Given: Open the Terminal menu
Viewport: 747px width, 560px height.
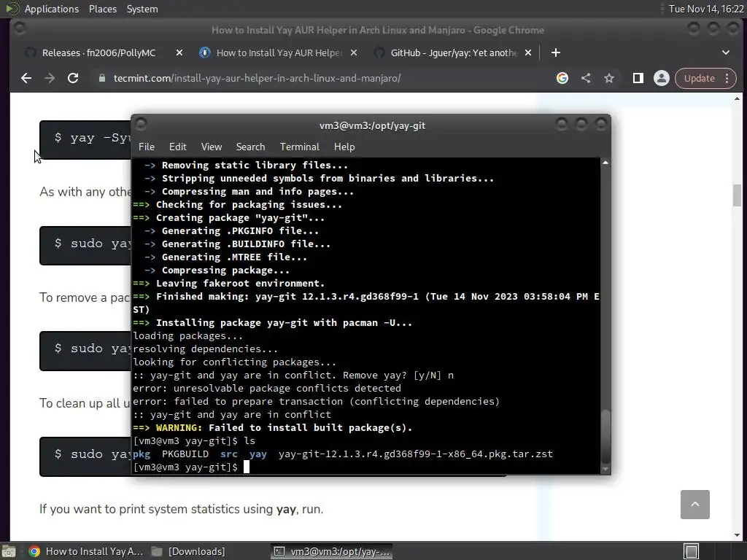Looking at the screenshot, I should point(300,147).
